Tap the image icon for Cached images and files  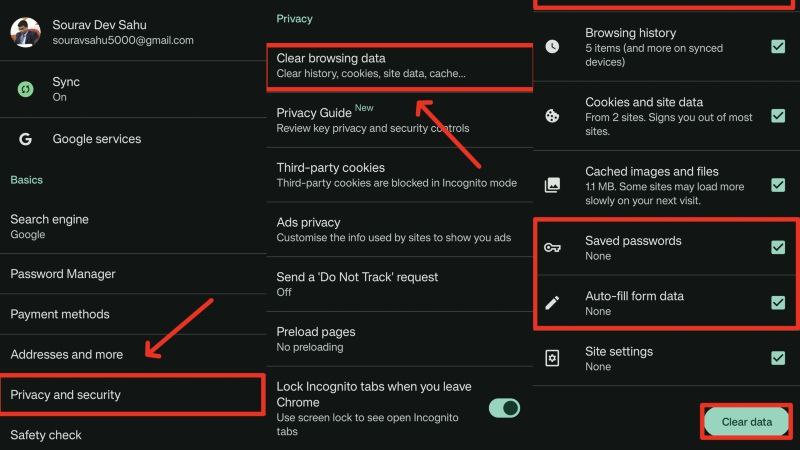552,185
